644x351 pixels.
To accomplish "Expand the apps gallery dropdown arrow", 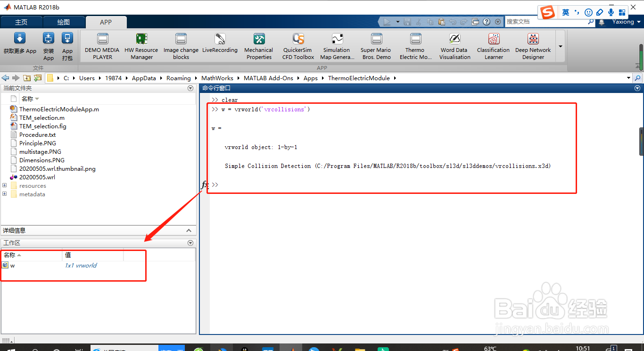I will tap(561, 46).
